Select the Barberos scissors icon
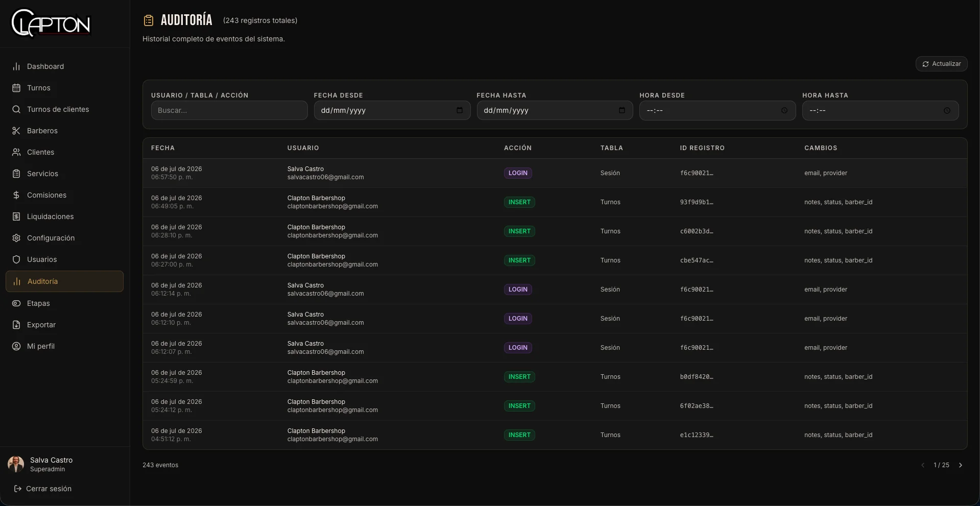This screenshot has width=980, height=506. pyautogui.click(x=16, y=131)
